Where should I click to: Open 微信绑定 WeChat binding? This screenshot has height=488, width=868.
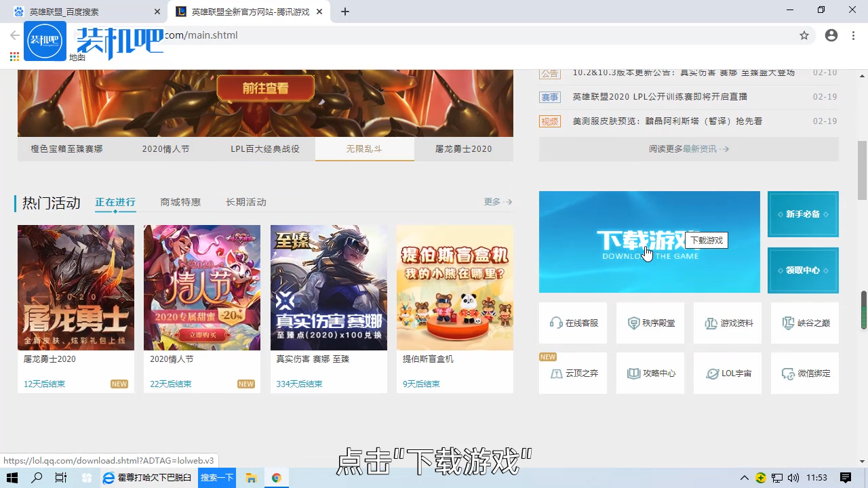[x=804, y=373]
